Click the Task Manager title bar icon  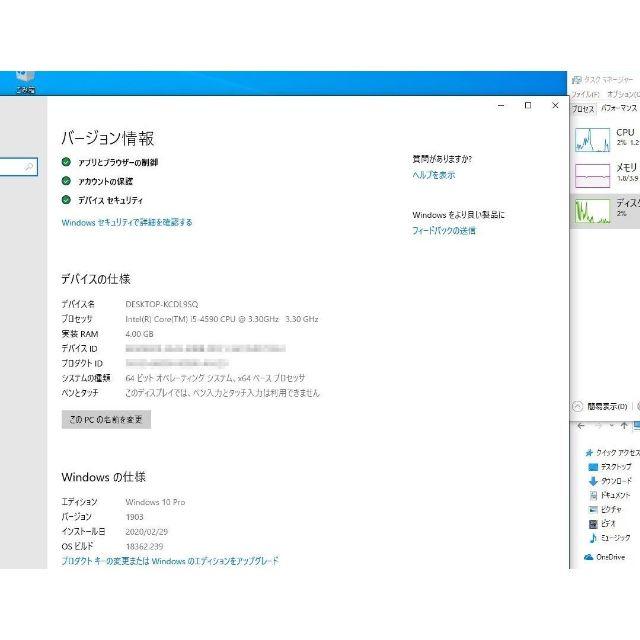coord(576,80)
